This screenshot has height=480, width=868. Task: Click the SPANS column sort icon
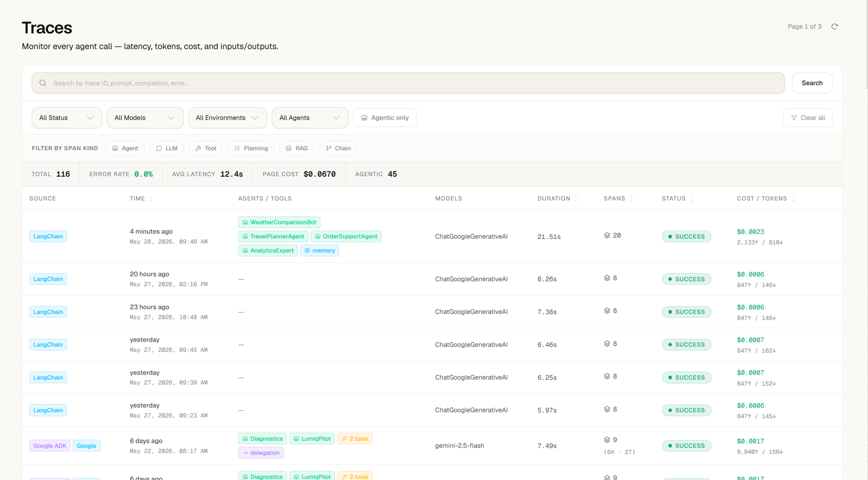click(x=631, y=199)
